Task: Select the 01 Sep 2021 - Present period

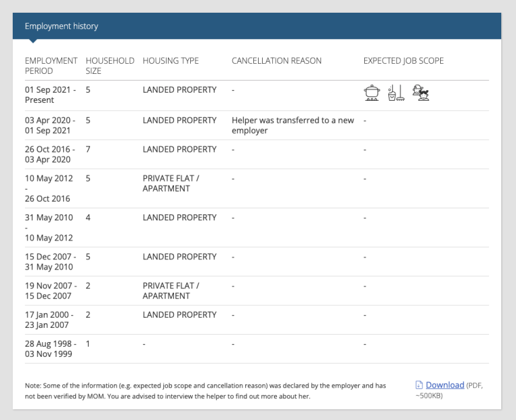Action: (x=50, y=95)
